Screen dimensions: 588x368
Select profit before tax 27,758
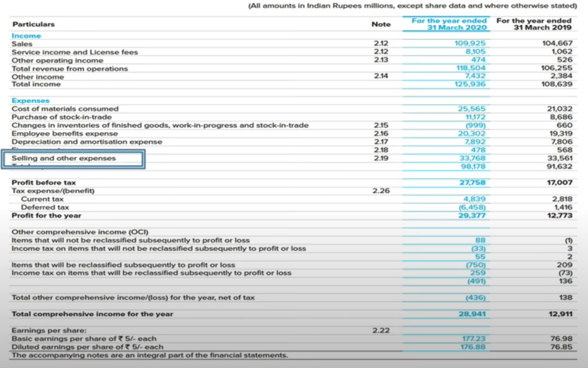point(472,183)
